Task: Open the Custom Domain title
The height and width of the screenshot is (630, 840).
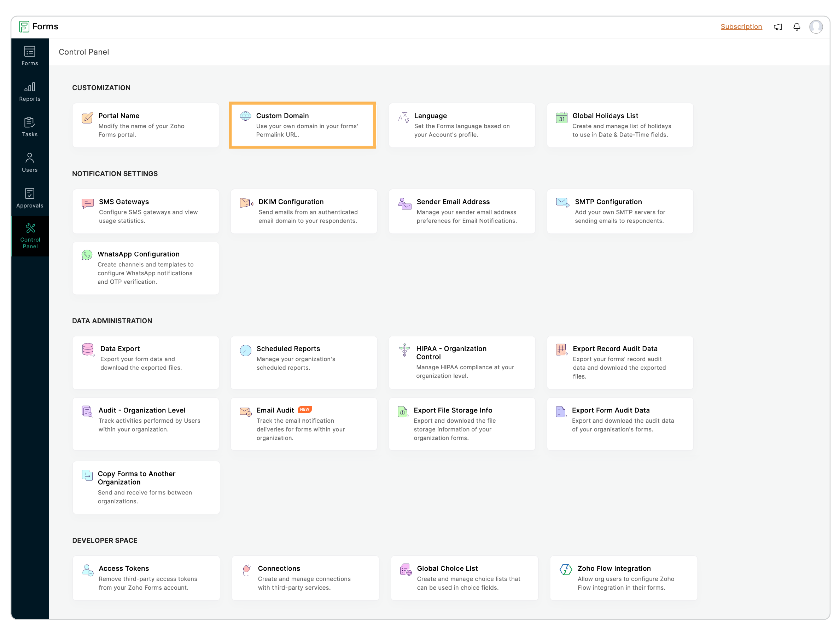Action: coord(282,116)
